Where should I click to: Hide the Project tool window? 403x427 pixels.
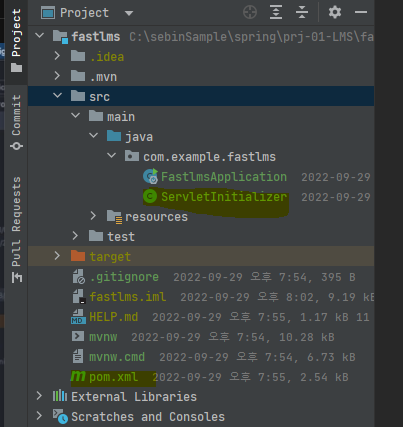pos(361,12)
